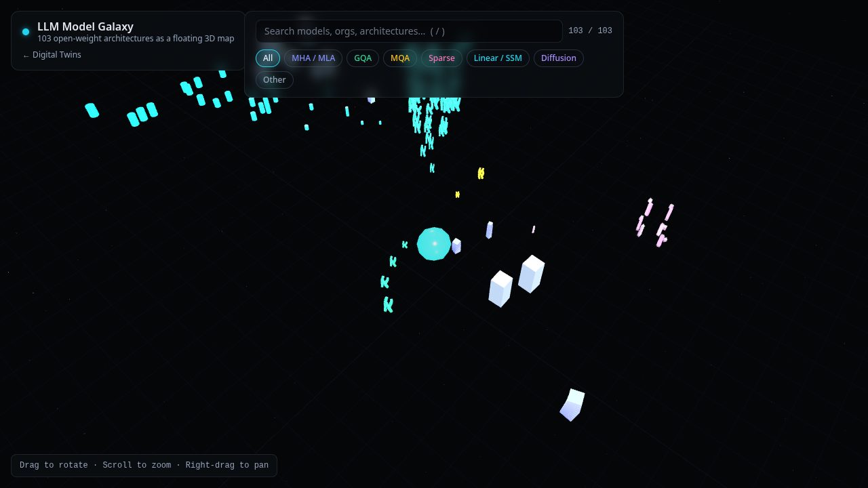Select the large cyan sphere node

click(x=434, y=244)
